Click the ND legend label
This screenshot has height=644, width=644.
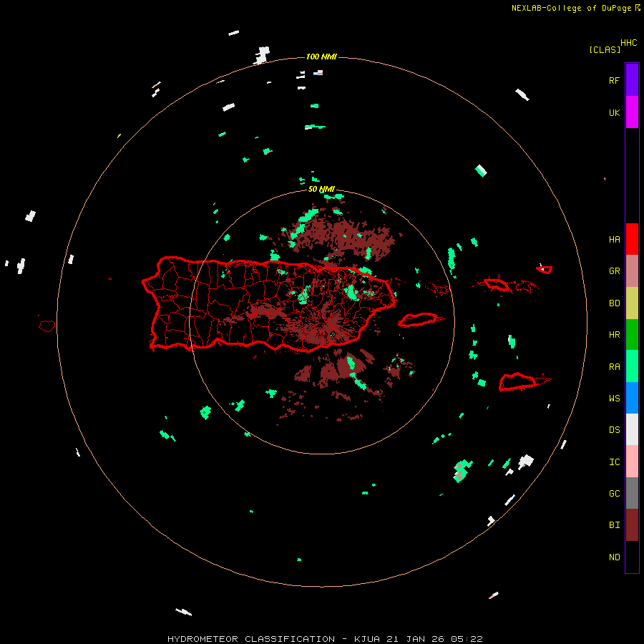(x=614, y=557)
